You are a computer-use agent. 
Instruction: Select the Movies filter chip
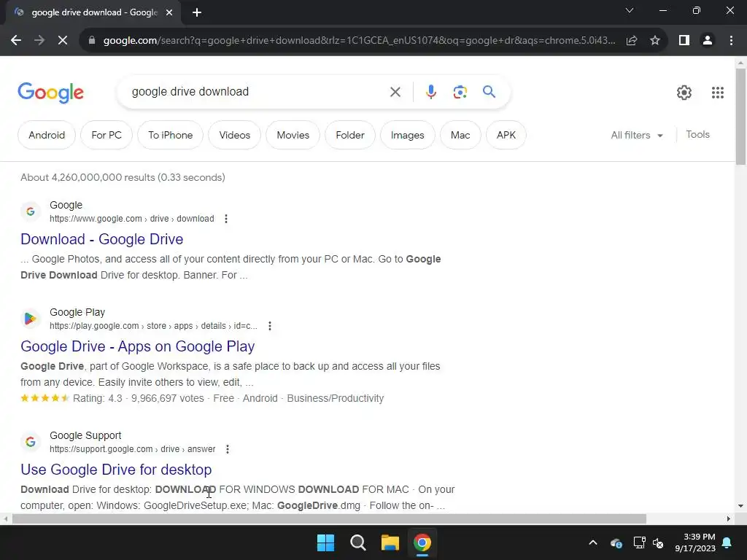click(293, 135)
